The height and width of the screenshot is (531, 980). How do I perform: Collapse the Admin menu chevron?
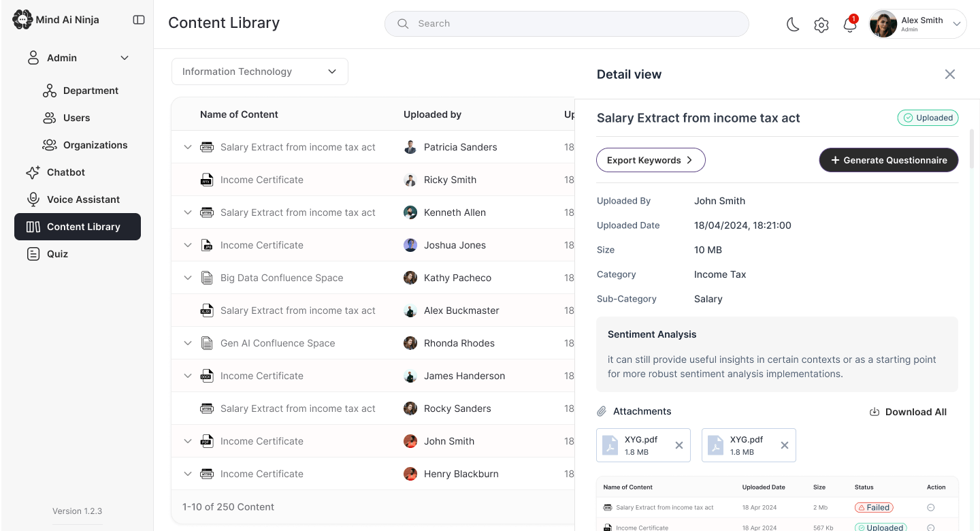[x=125, y=58]
